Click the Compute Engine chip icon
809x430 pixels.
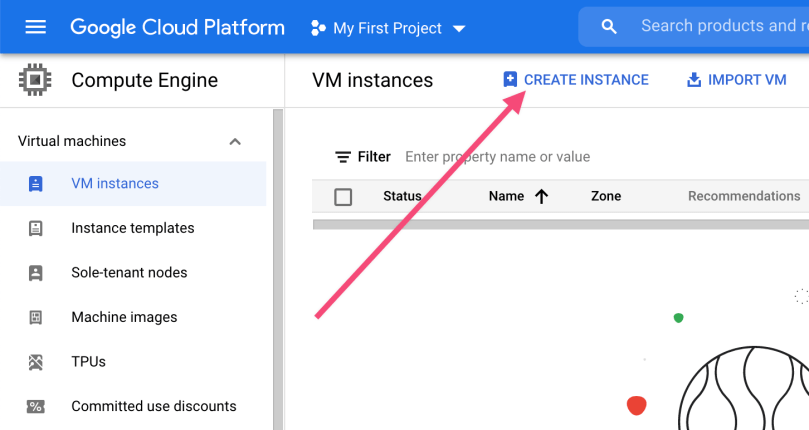click(35, 80)
